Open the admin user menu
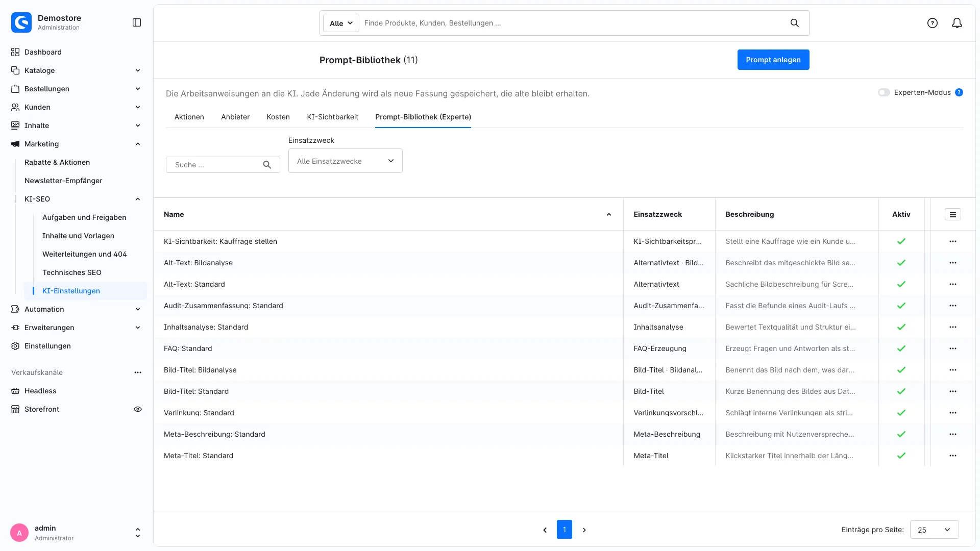This screenshot has width=980, height=551. coord(77,533)
